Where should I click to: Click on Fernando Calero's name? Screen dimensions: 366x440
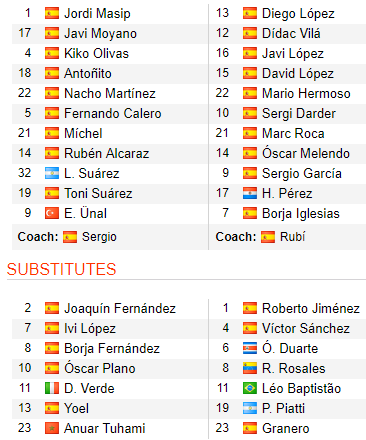coord(113,114)
